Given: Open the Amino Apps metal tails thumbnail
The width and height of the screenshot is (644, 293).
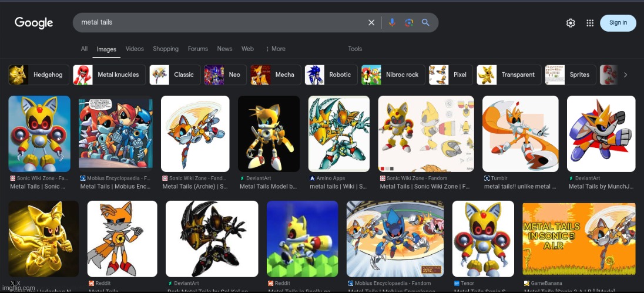Looking at the screenshot, I should click(x=339, y=134).
